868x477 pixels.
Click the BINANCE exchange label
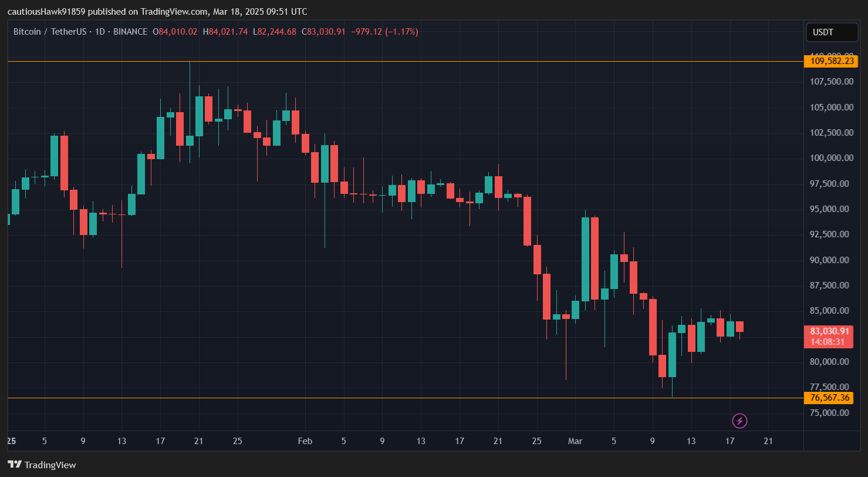point(130,32)
